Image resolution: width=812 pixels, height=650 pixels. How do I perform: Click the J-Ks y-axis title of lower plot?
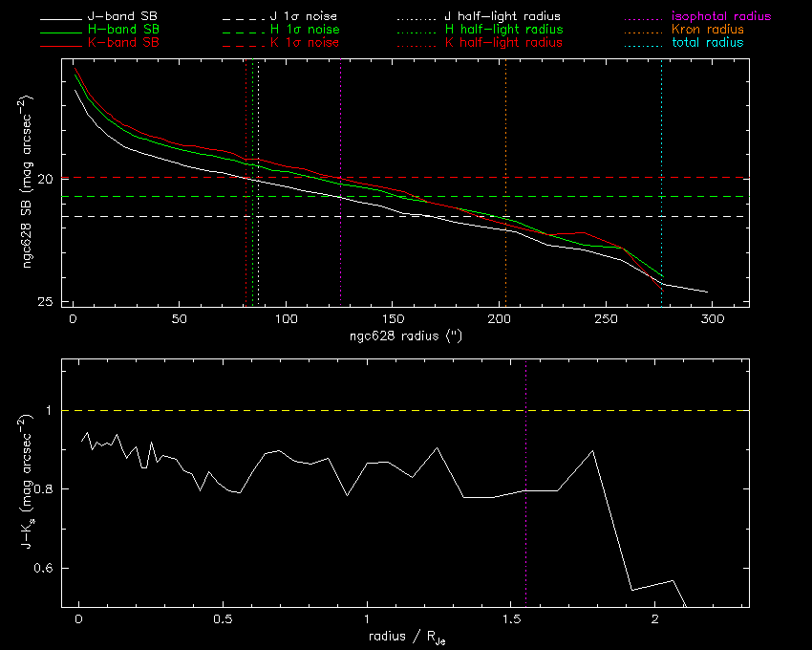[31, 483]
